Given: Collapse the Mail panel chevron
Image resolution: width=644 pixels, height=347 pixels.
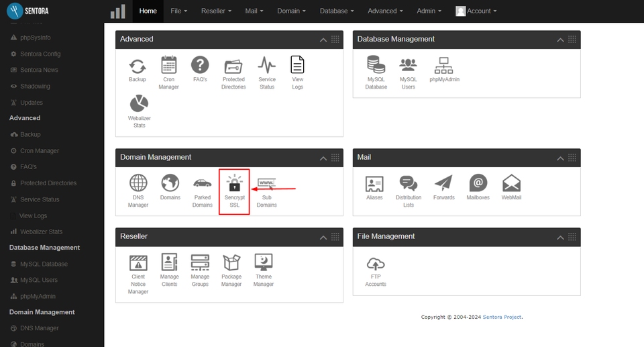Looking at the screenshot, I should click(560, 158).
